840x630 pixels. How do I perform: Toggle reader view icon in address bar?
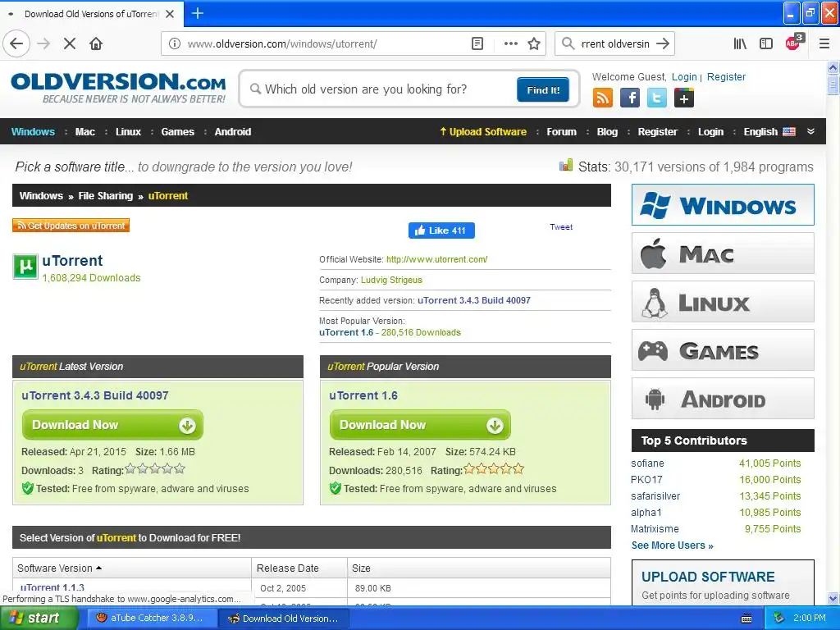[x=477, y=43]
